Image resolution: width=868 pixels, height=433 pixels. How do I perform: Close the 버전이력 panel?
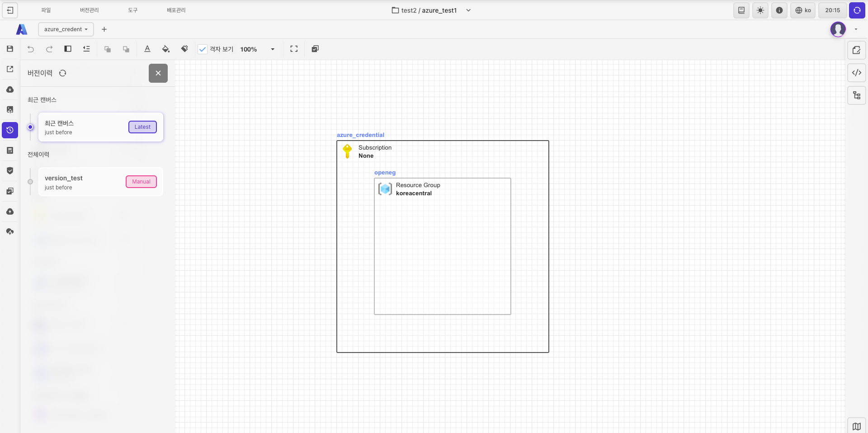click(158, 73)
